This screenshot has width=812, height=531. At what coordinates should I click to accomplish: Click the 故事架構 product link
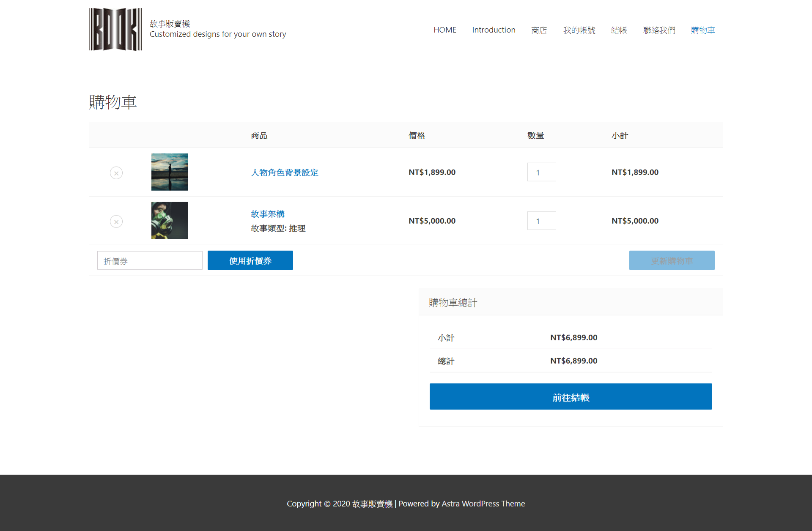[268, 214]
